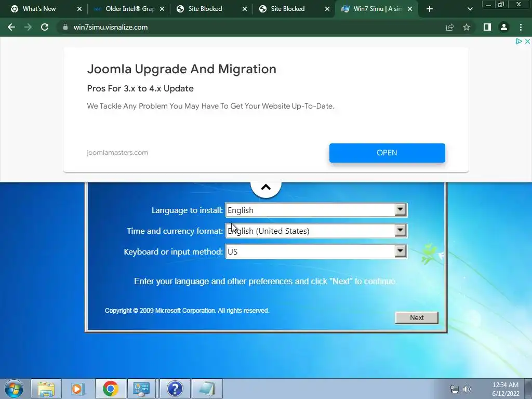Screen dimensions: 532x399
Task: Click the Show Desktop strip
Action: 528,389
